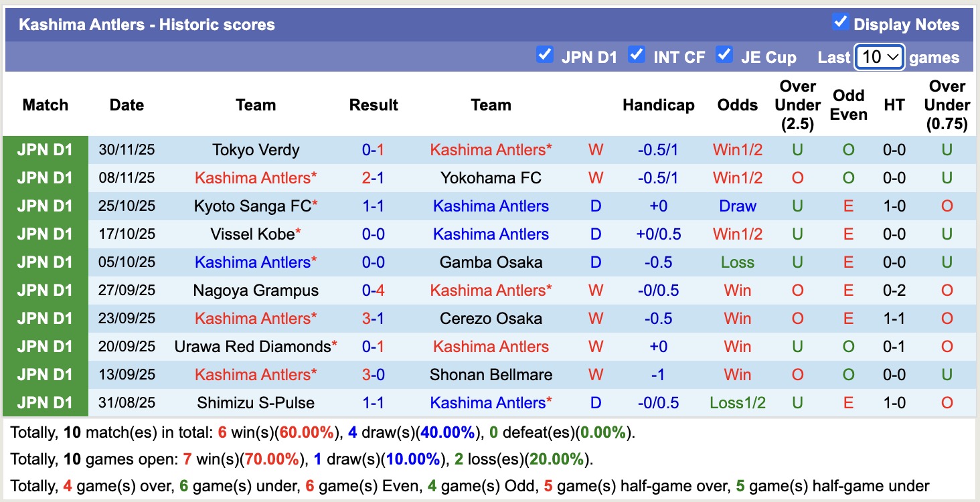Select the Win1/2 odds for the Tokyo Verdy match
This screenshot has height=502, width=980.
pos(737,150)
